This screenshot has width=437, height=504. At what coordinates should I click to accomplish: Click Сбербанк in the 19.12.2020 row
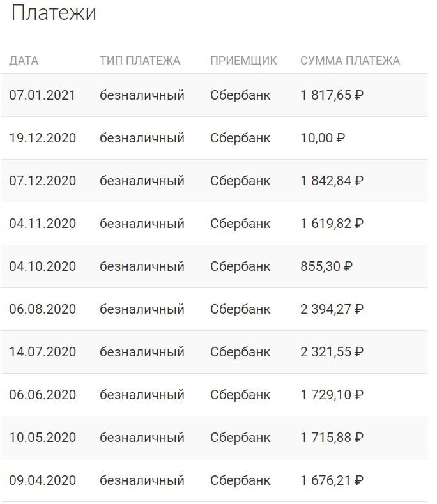pyautogui.click(x=240, y=138)
